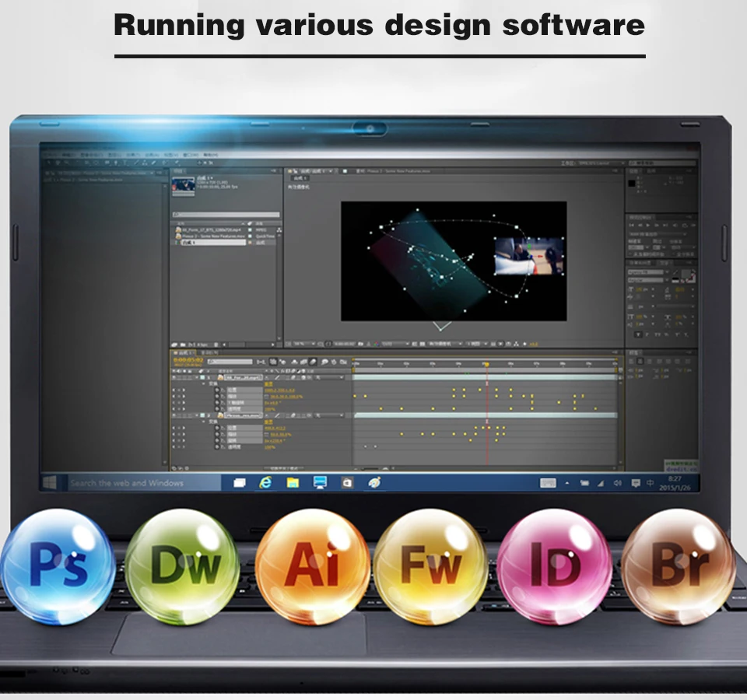Image resolution: width=747 pixels, height=700 pixels.
Task: Click the center align text icon in Paragraph panel
Action: (x=640, y=361)
